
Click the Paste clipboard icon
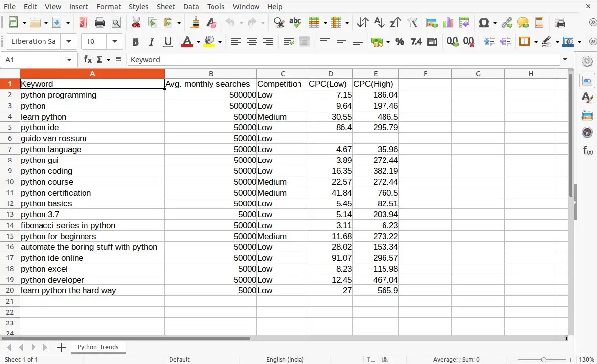pos(169,23)
